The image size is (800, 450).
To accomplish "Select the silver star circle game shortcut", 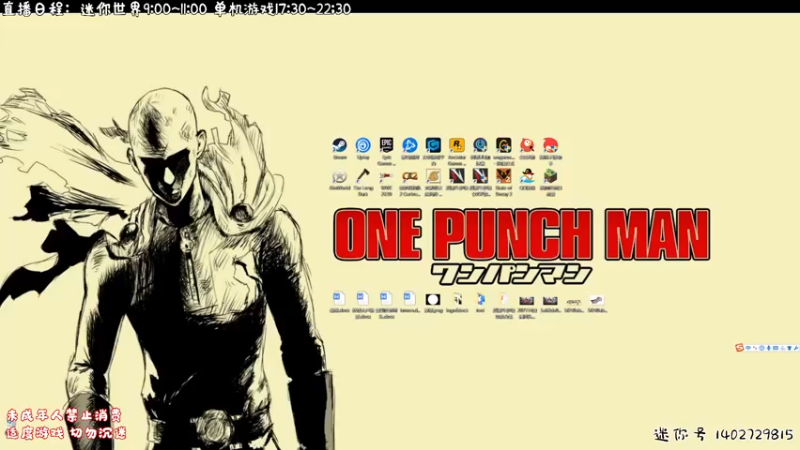I will click(x=339, y=176).
